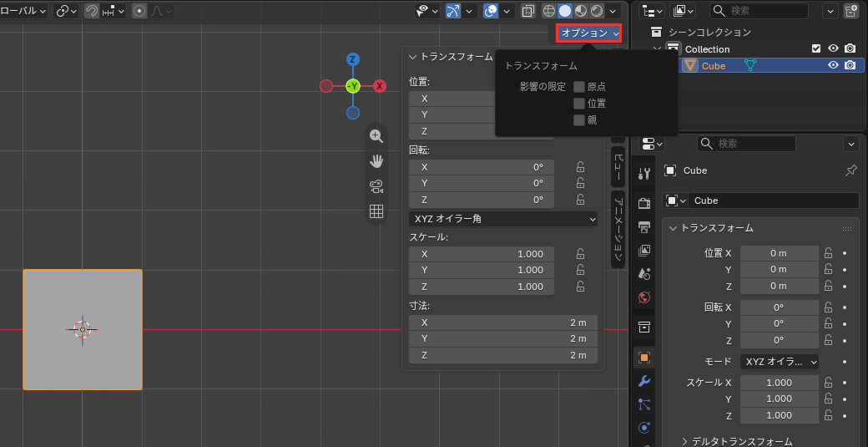868x447 pixels.
Task: Open outliner filter dropdown
Action: pyautogui.click(x=830, y=11)
